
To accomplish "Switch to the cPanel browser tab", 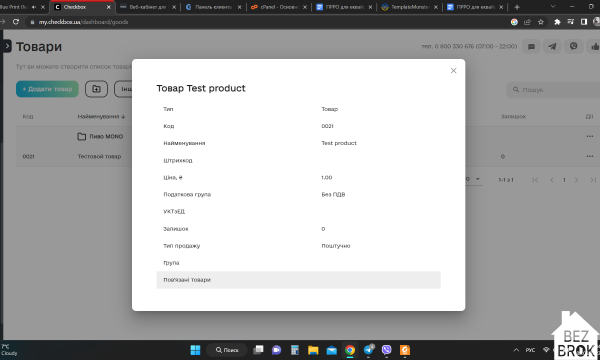I will pyautogui.click(x=278, y=7).
